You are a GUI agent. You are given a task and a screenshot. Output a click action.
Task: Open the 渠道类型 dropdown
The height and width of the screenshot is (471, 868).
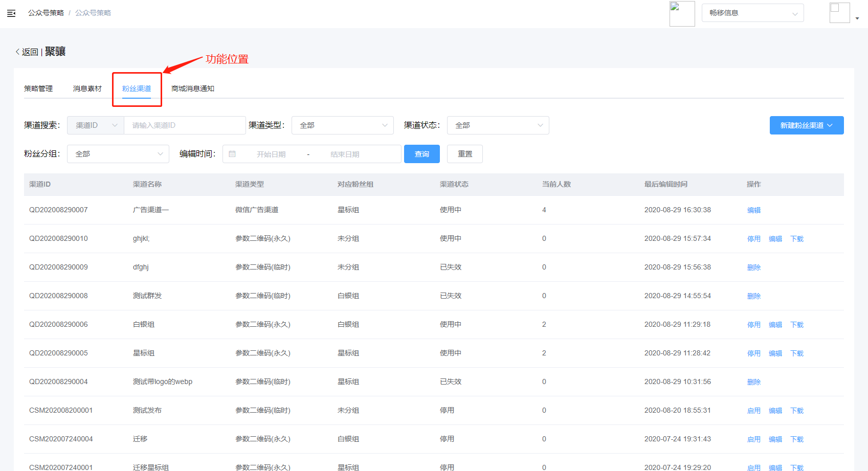click(342, 125)
